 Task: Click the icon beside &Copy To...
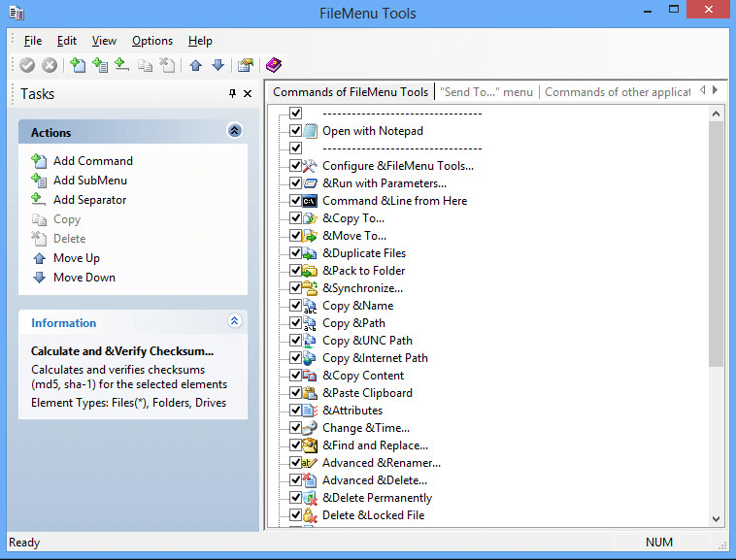tap(310, 218)
